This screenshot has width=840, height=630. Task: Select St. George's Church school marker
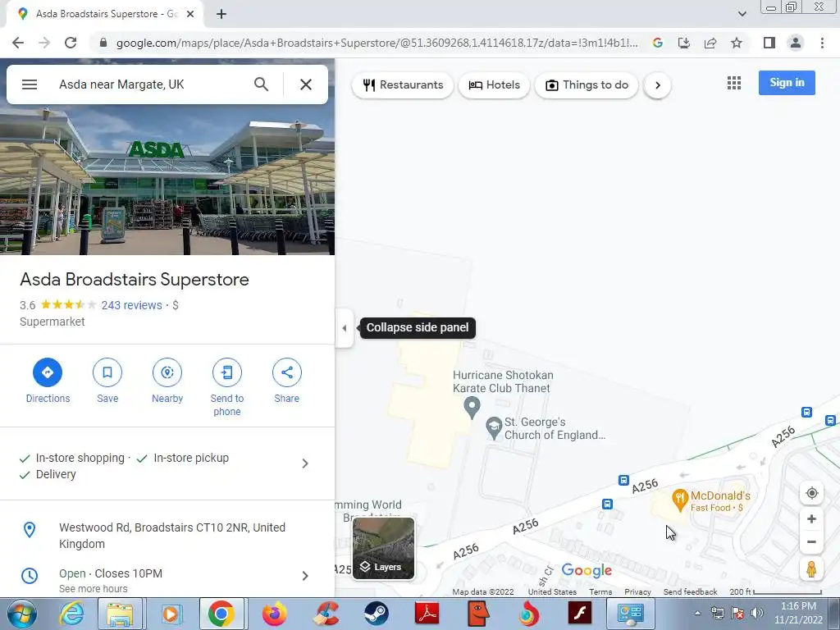493,428
